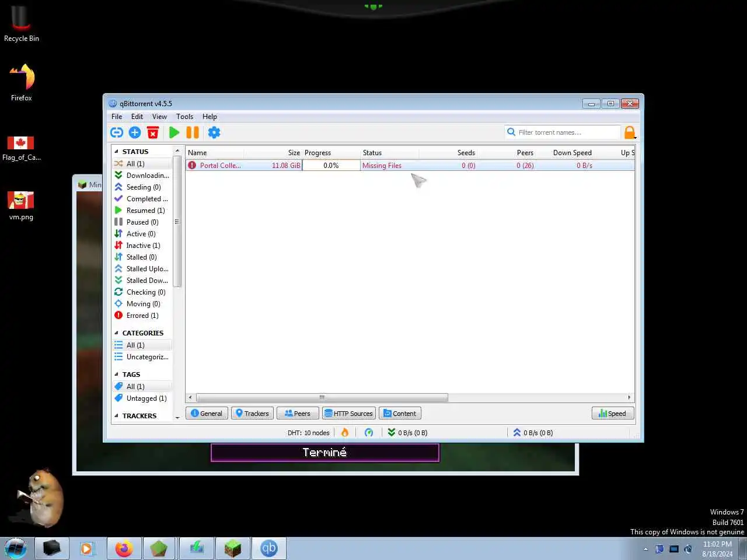Click the orange lock icon in toolbar
The width and height of the screenshot is (747, 560).
[x=630, y=132]
